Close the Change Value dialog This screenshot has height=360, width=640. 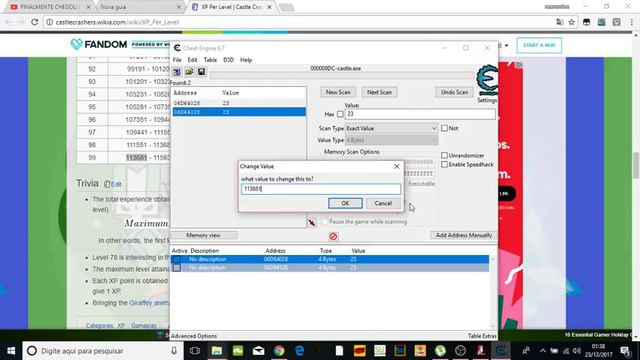396,166
